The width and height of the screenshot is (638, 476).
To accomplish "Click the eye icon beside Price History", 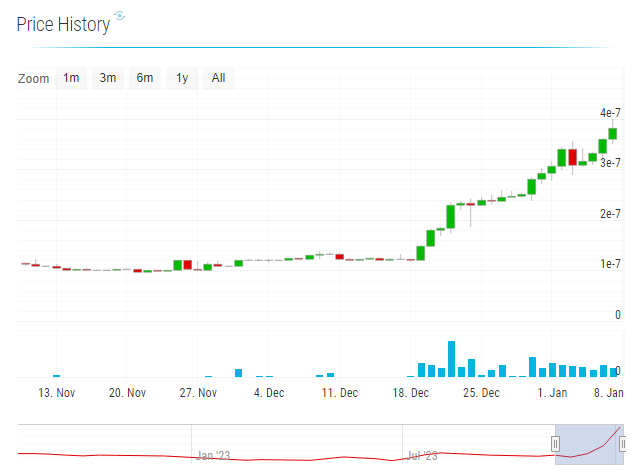I will point(120,16).
